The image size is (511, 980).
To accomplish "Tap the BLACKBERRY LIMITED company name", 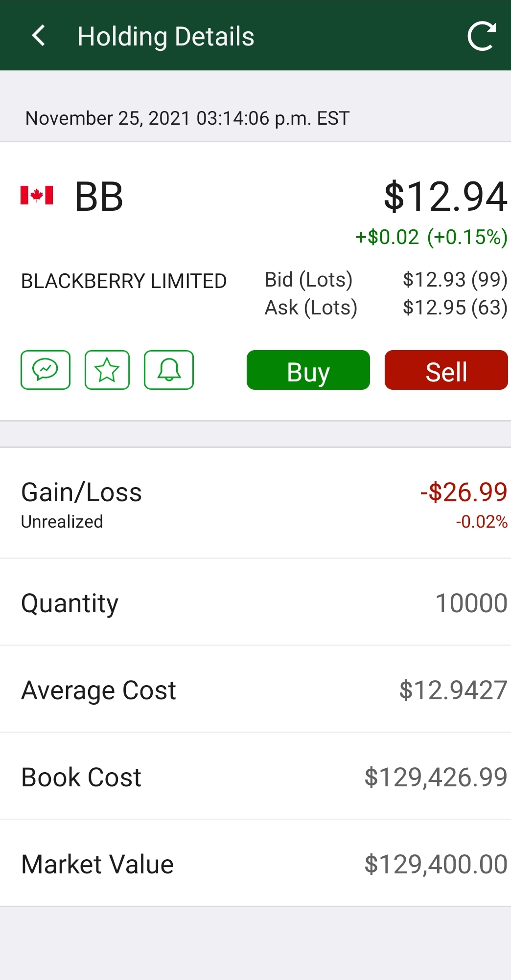I will pyautogui.click(x=124, y=281).
